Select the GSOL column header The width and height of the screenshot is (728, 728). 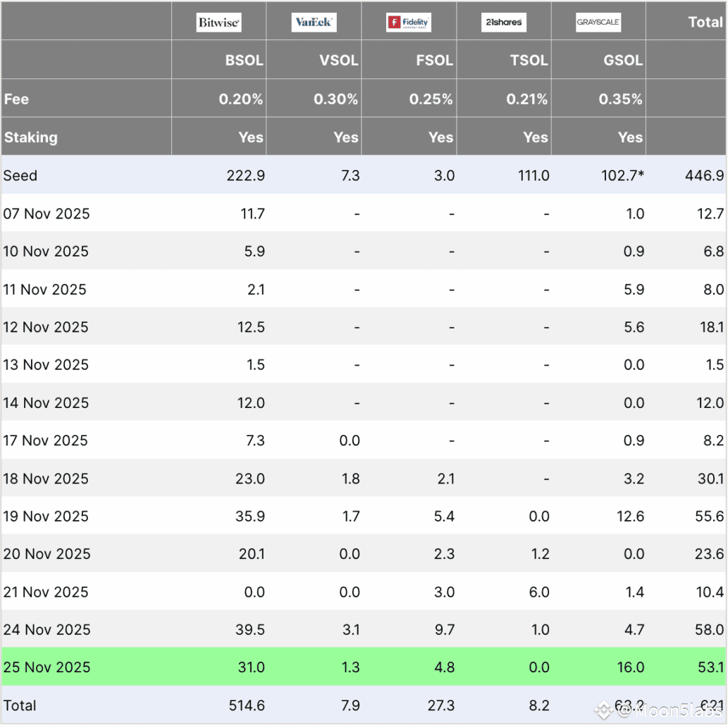pos(623,61)
